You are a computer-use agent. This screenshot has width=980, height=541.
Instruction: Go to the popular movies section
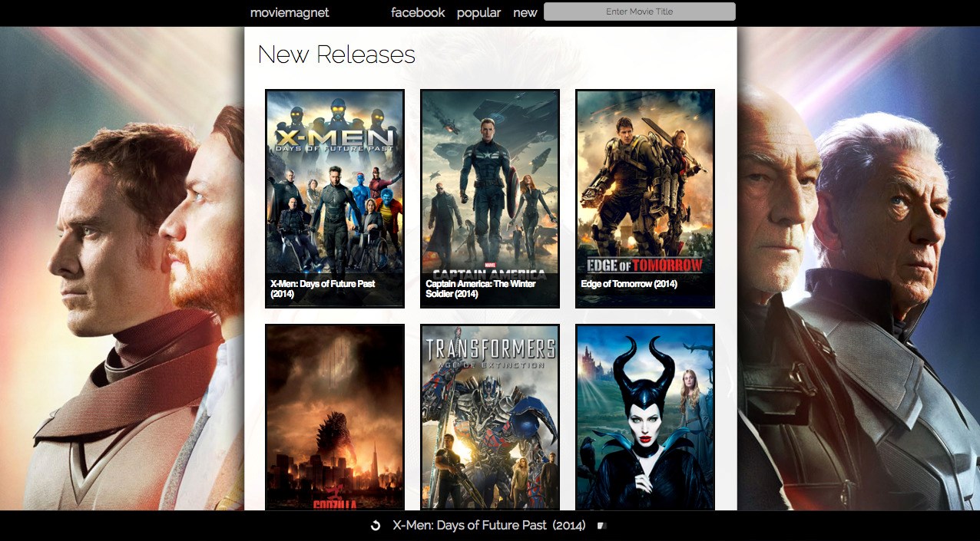tap(478, 12)
